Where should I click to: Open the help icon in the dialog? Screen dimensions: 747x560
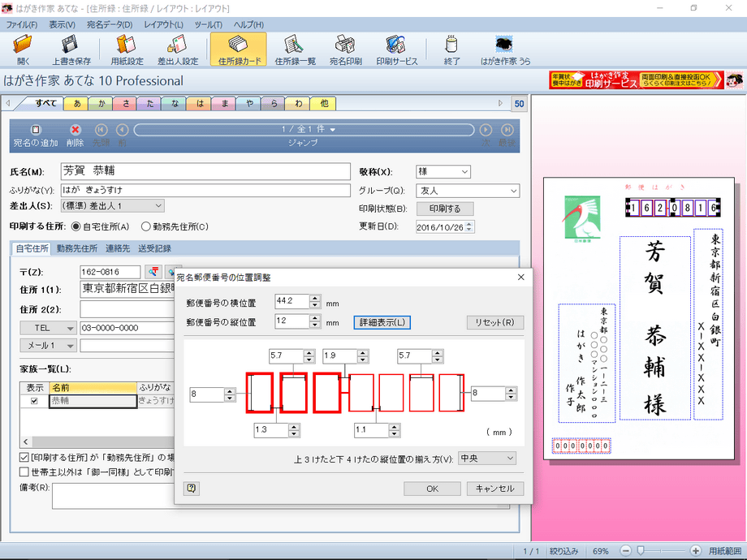coord(191,488)
